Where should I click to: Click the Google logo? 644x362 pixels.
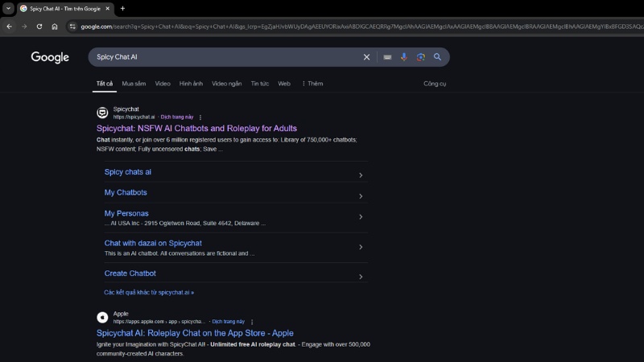[x=50, y=57]
